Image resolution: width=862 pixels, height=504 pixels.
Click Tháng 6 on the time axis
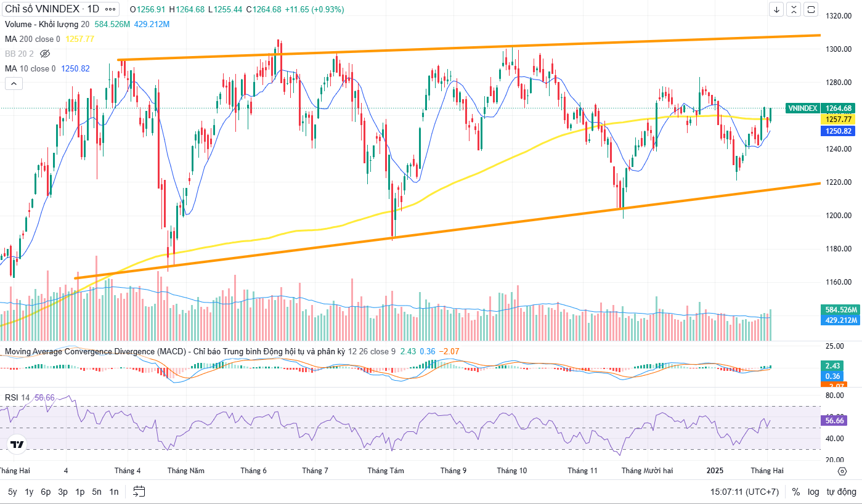click(x=253, y=471)
